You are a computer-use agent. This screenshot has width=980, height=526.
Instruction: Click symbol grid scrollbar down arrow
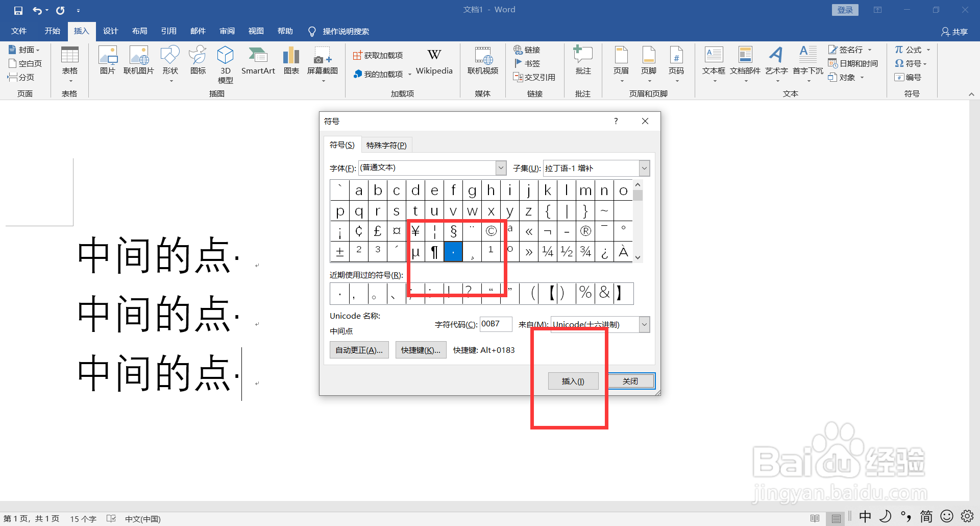pyautogui.click(x=638, y=257)
